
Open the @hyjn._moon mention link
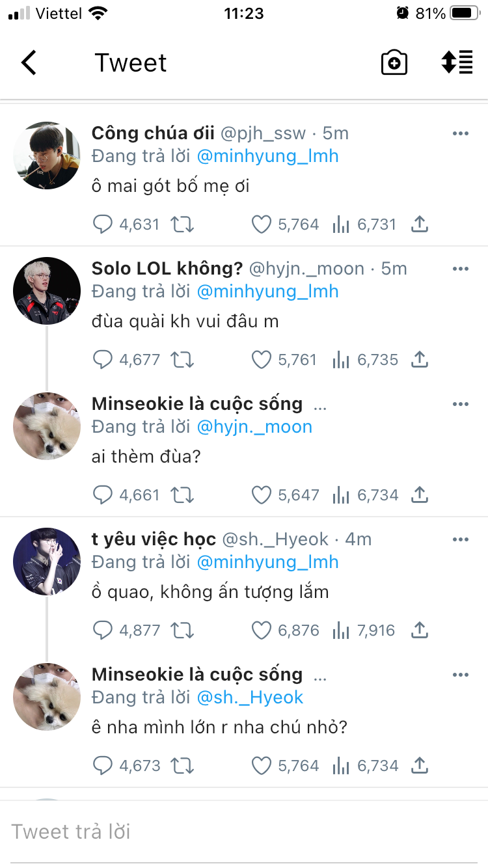pyautogui.click(x=254, y=427)
